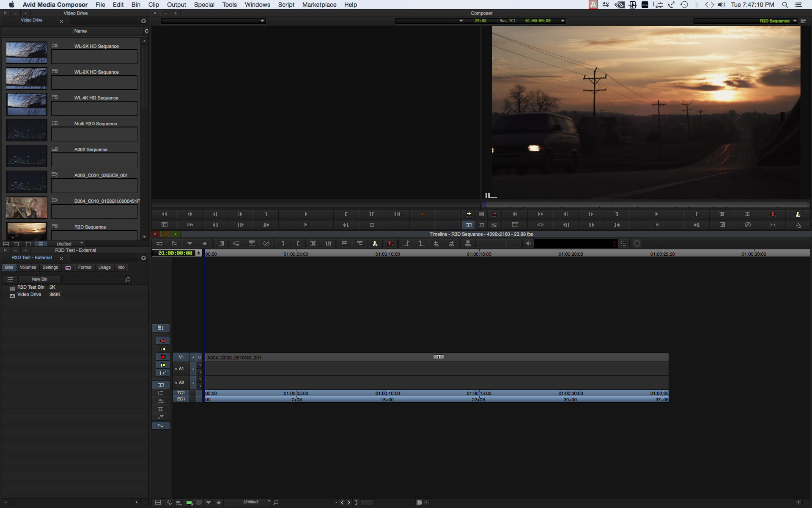Viewport: 812px width, 508px height.
Task: Click the New Bin button
Action: point(39,279)
